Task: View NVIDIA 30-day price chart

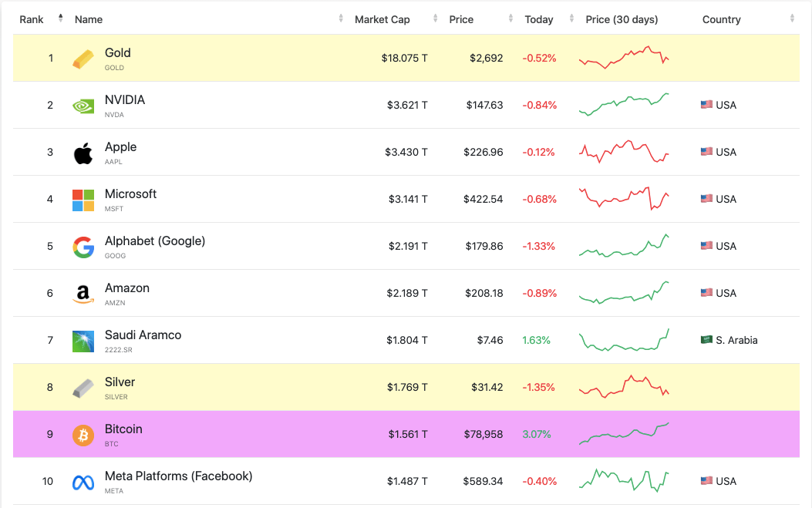Action: coord(624,104)
